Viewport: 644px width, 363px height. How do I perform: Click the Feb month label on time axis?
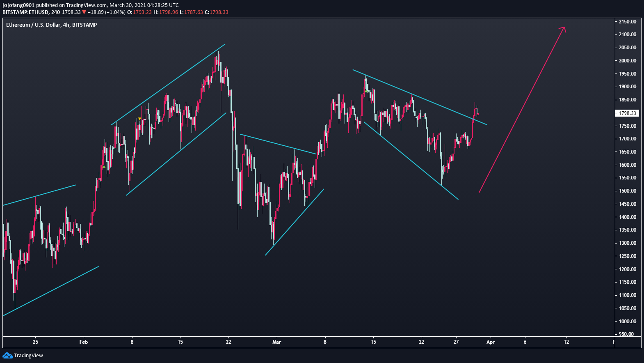[x=84, y=342]
